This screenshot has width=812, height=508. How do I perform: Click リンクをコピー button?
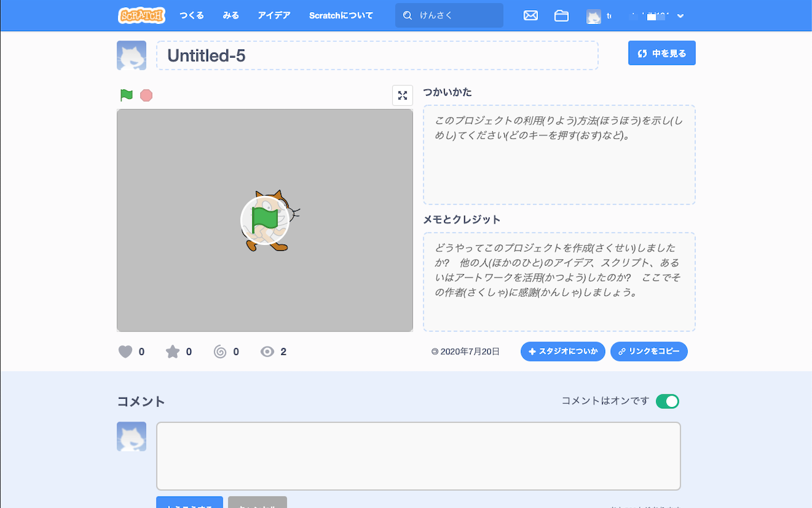649,351
